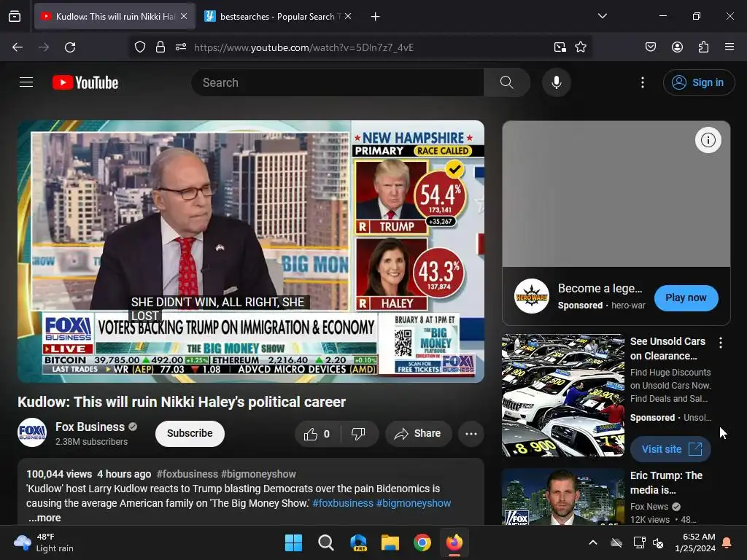Go to YouTube home via logo
747x560 pixels.
[x=86, y=82]
